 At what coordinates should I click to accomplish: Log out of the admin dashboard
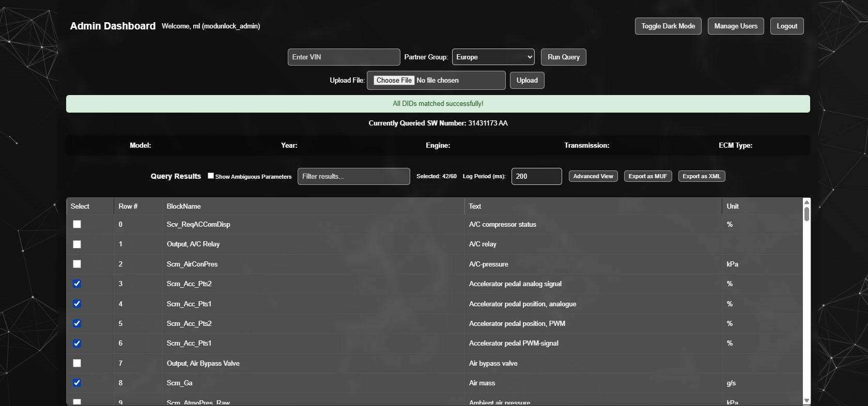[x=786, y=26]
